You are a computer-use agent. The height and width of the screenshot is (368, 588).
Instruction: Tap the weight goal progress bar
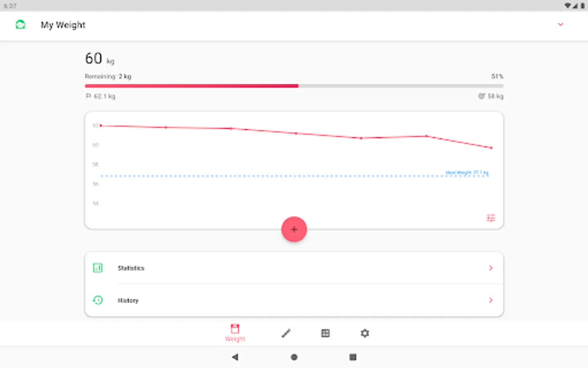pos(294,86)
